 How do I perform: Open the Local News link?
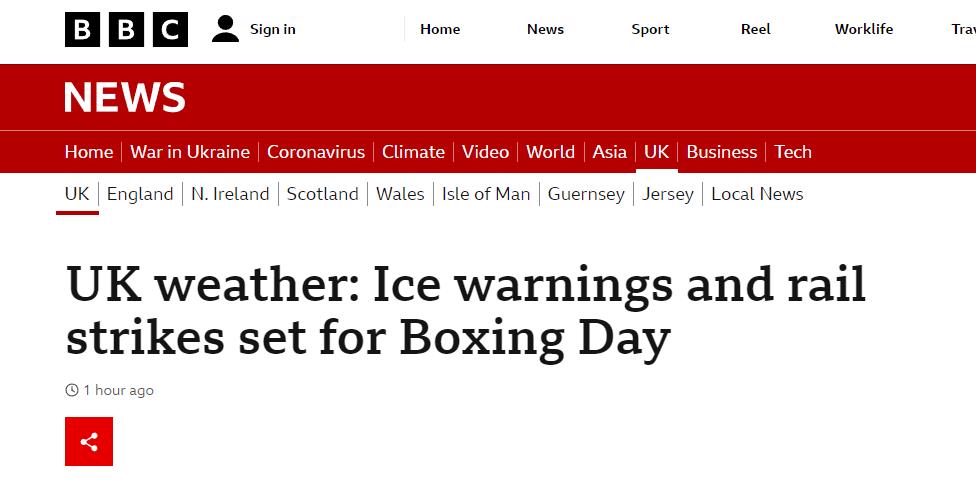click(x=757, y=194)
